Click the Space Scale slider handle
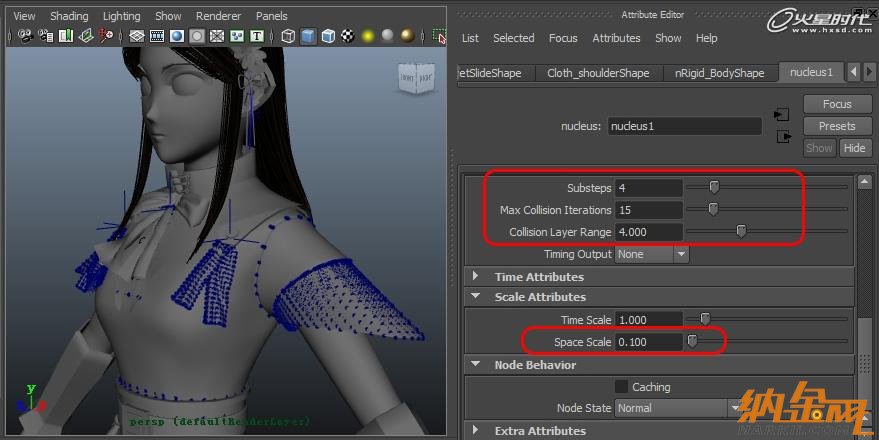Viewport: 879px width, 440px height. (692, 341)
